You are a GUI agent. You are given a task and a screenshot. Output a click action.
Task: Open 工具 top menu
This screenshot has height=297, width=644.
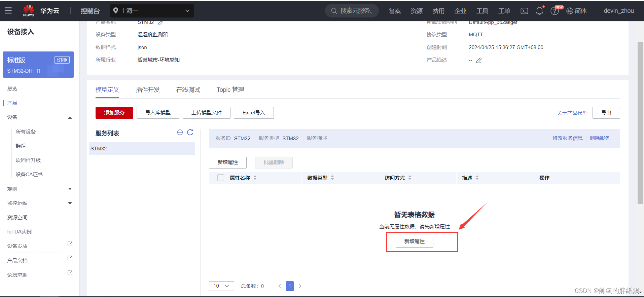click(482, 11)
